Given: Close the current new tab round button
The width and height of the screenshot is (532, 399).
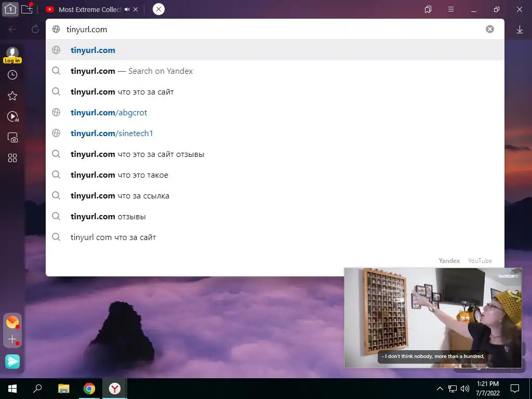Looking at the screenshot, I should tap(158, 9).
